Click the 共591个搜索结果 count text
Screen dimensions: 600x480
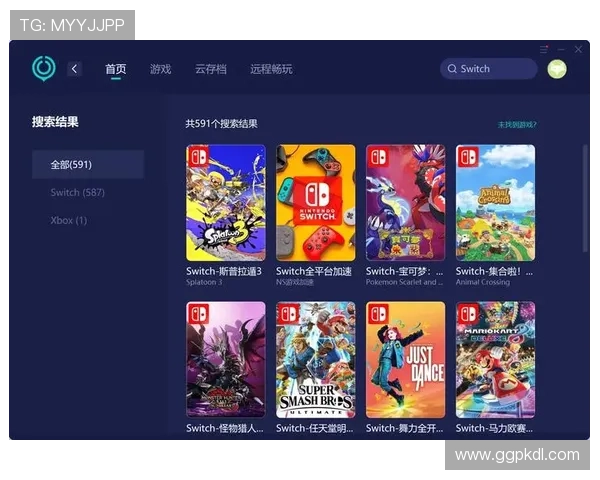(x=222, y=124)
